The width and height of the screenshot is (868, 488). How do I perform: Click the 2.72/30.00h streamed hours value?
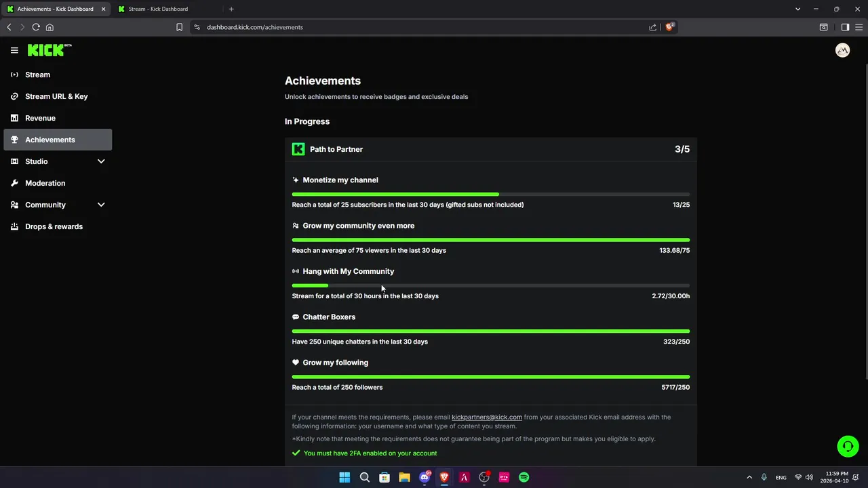coord(671,296)
